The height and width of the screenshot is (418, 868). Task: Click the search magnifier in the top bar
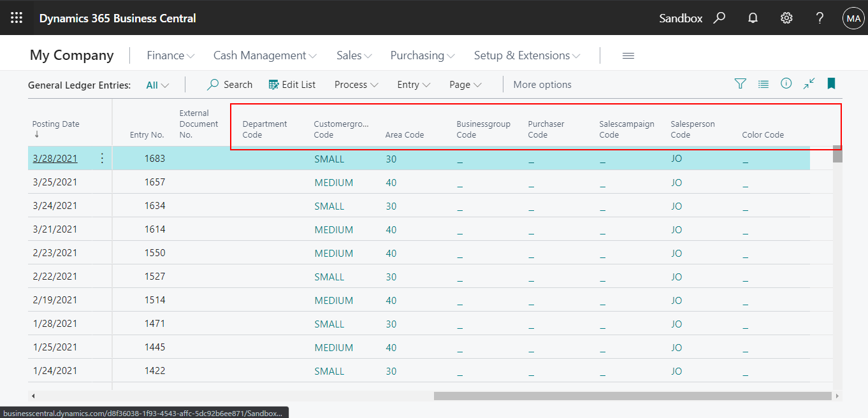click(x=719, y=17)
